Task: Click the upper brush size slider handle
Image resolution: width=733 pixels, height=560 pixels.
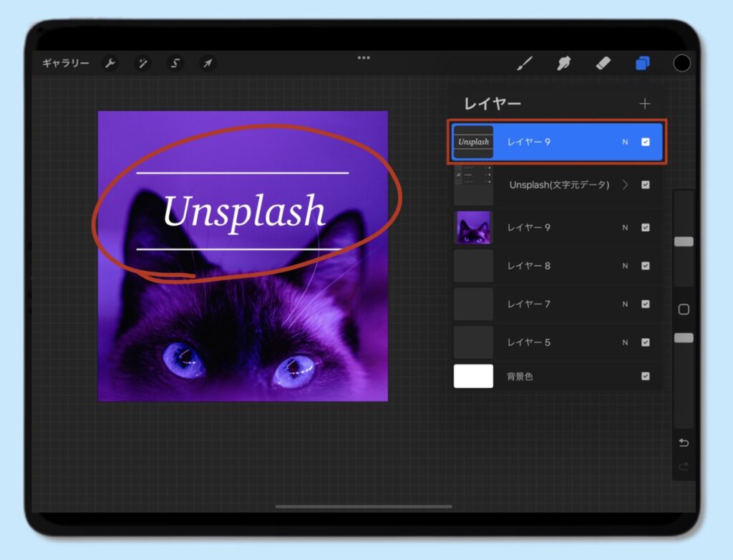Action: coord(684,241)
